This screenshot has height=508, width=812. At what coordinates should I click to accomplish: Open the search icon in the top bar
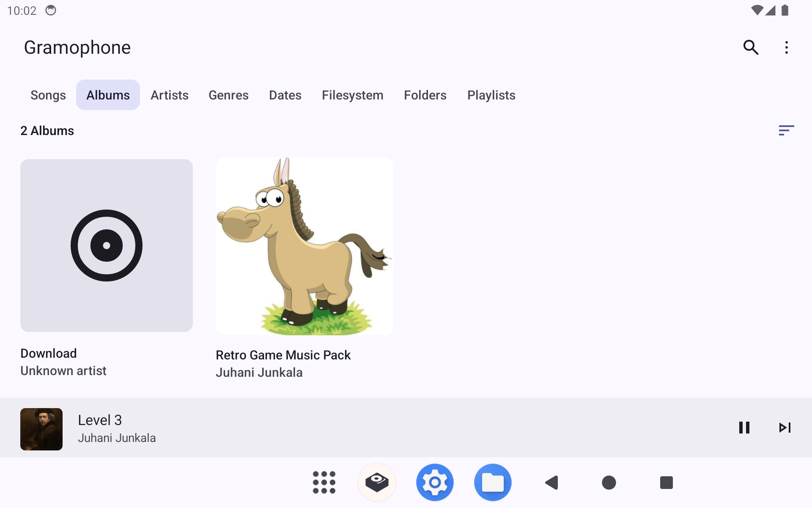point(751,47)
